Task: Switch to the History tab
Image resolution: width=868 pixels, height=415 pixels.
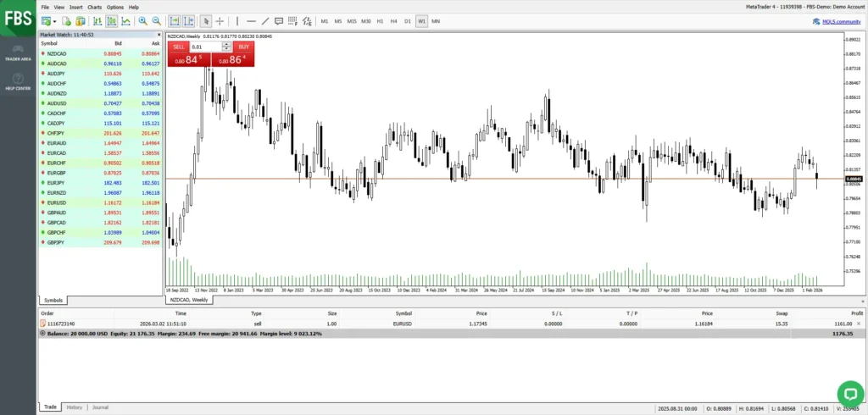Action: (x=75, y=407)
